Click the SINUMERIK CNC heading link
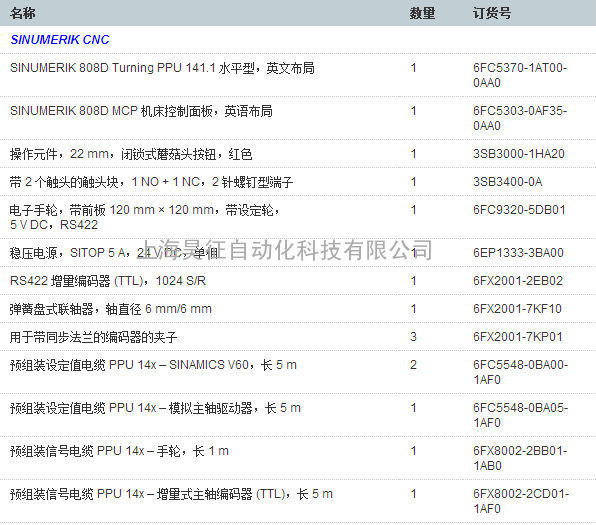This screenshot has width=596, height=525. click(x=60, y=40)
